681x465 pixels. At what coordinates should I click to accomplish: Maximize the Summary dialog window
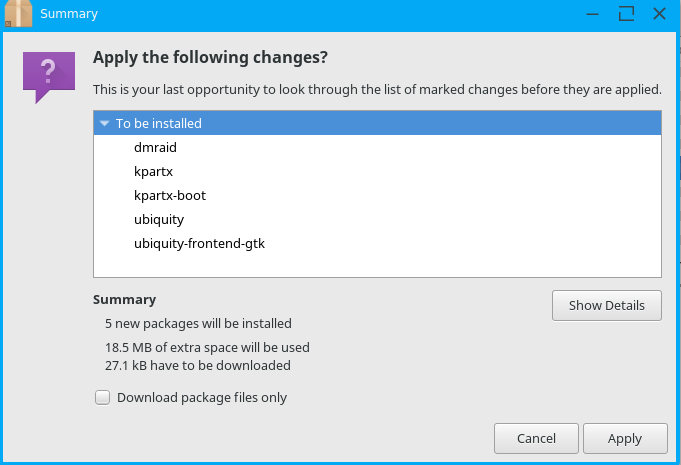(627, 14)
